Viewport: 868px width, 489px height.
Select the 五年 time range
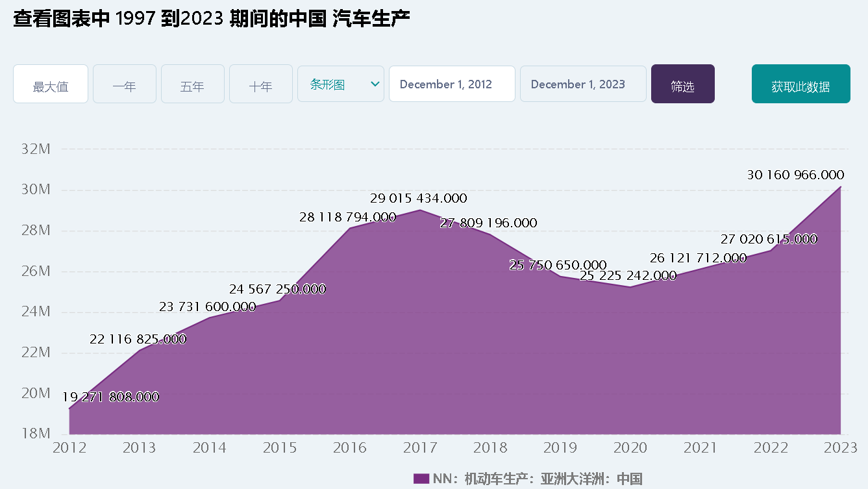pyautogui.click(x=192, y=84)
